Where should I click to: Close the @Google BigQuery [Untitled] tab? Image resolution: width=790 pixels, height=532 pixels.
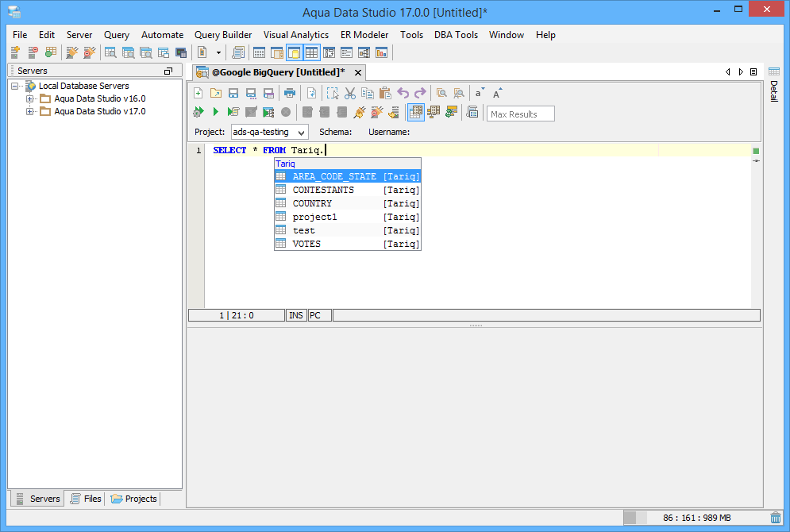(x=358, y=72)
